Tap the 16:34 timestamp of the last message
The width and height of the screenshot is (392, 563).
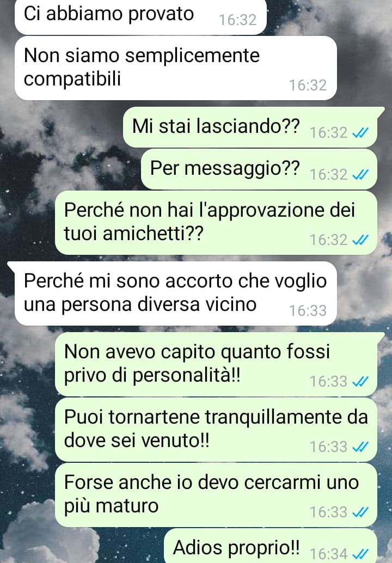[x=328, y=554]
